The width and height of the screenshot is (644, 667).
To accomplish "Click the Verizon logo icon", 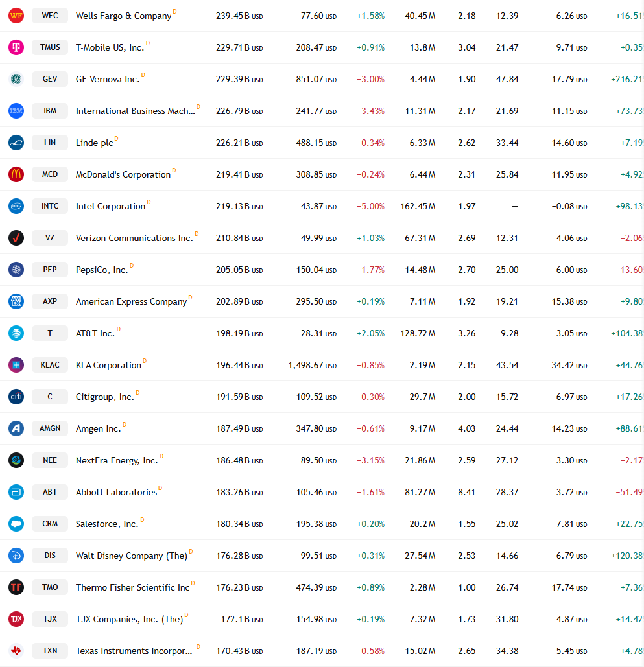I will pos(16,238).
